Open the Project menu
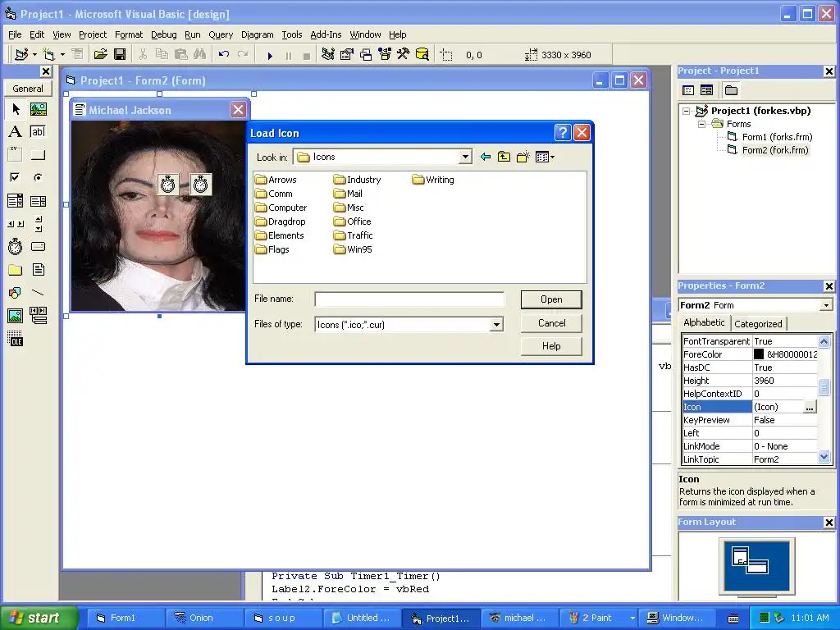The width and height of the screenshot is (840, 630). pos(93,34)
